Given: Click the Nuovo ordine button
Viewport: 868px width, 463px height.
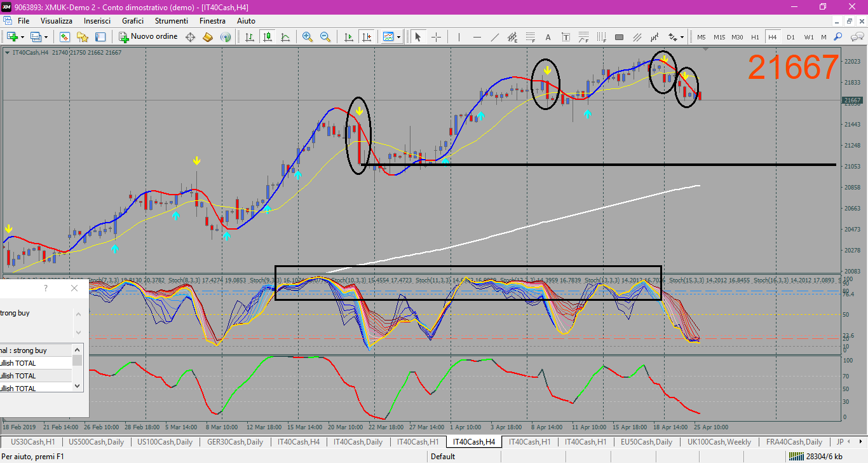Looking at the screenshot, I should click(148, 37).
